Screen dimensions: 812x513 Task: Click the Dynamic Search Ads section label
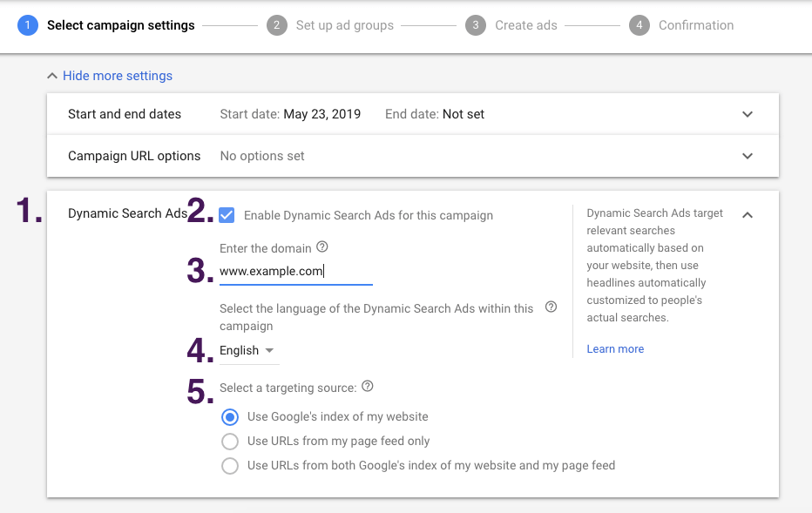[x=127, y=213]
